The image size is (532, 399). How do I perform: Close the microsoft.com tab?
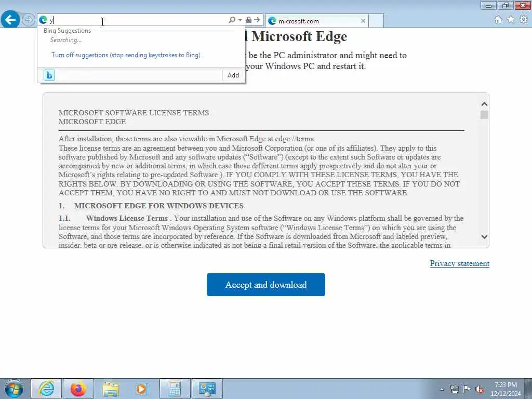363,21
